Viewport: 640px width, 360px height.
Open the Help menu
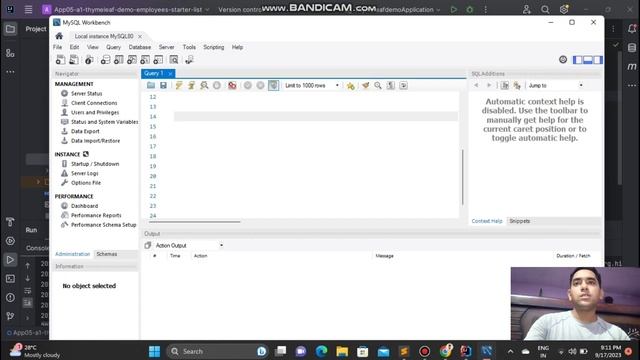pos(238,47)
